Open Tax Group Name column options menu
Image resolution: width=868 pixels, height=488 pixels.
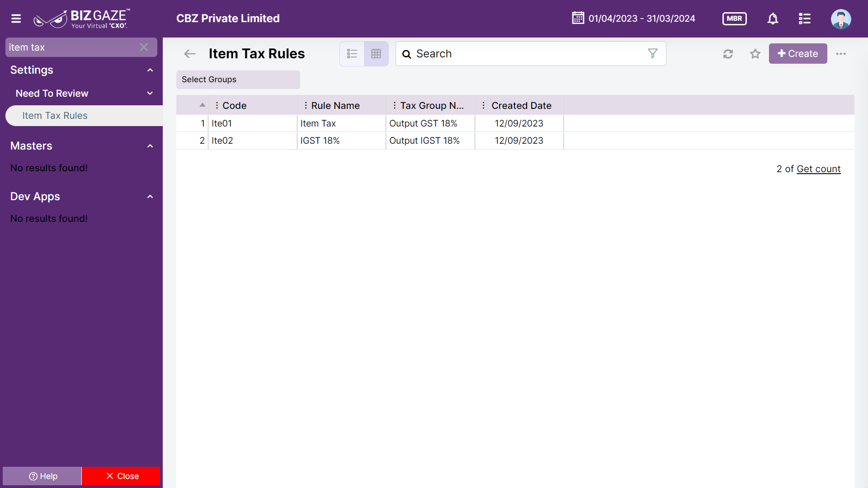click(x=395, y=105)
